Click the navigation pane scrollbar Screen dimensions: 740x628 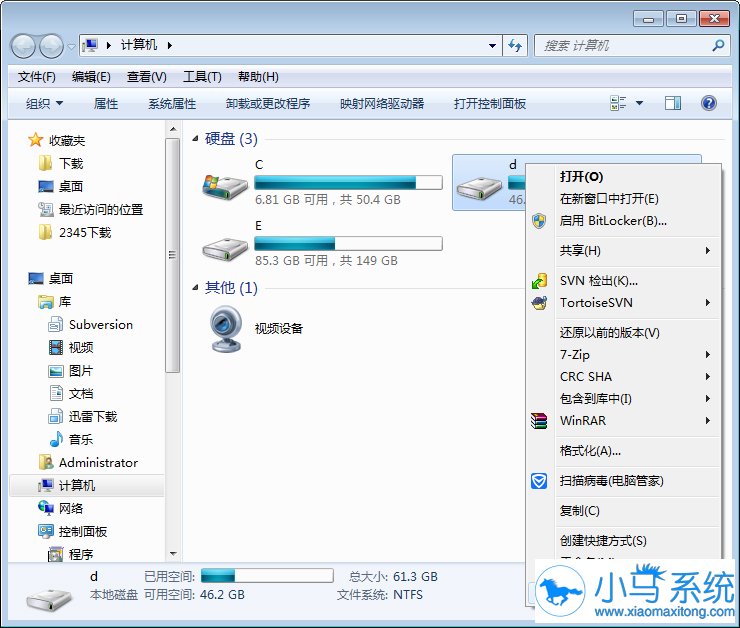(x=173, y=255)
